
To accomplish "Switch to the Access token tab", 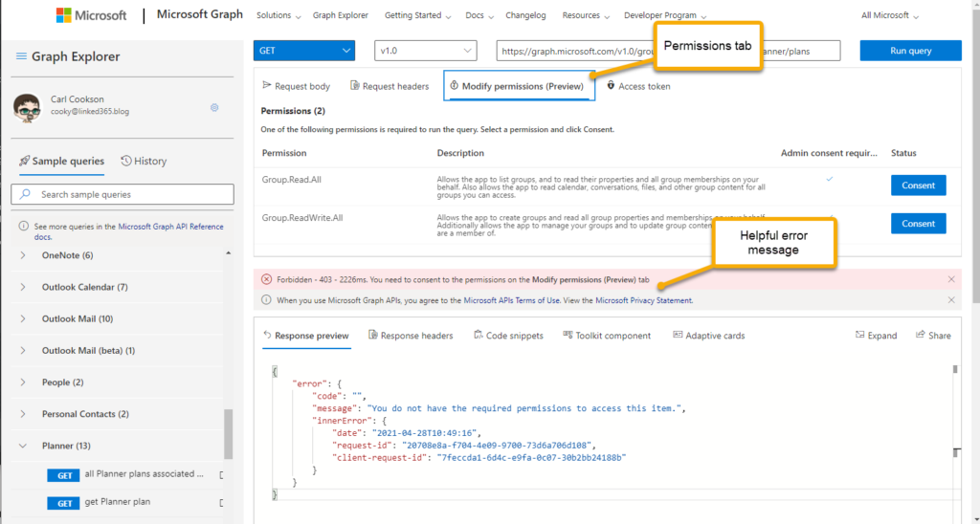I will [638, 86].
